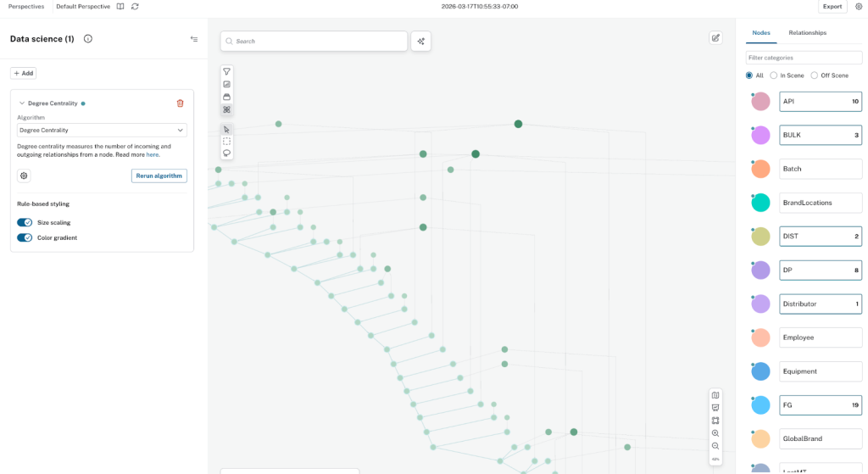Click the Filter categories input field

click(x=803, y=58)
